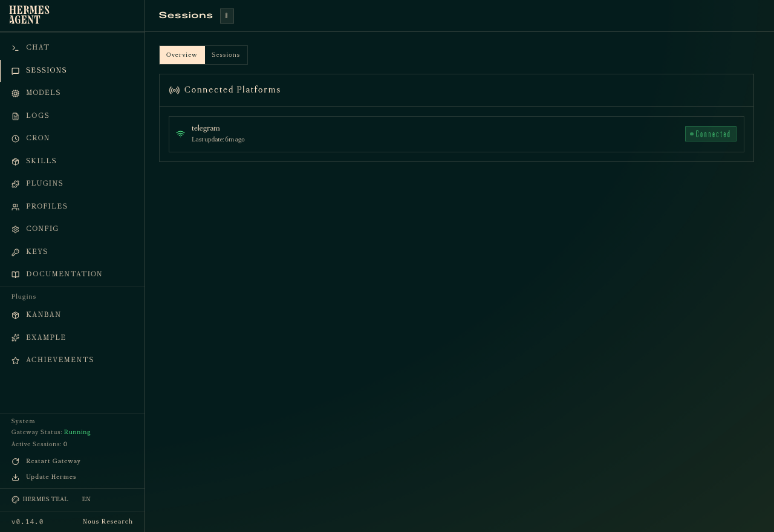Click the green Connected status badge
Image resolution: width=774 pixels, height=532 pixels.
[711, 134]
